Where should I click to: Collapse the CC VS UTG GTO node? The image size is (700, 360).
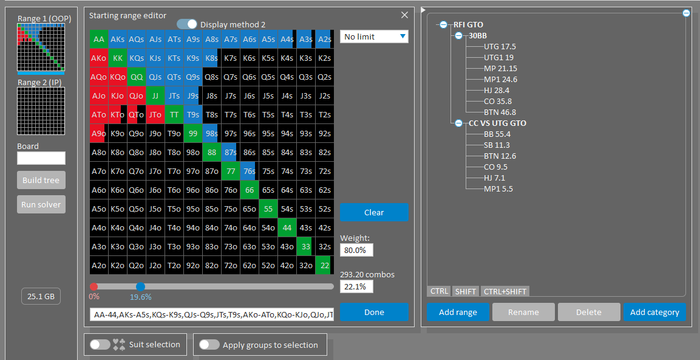[458, 123]
